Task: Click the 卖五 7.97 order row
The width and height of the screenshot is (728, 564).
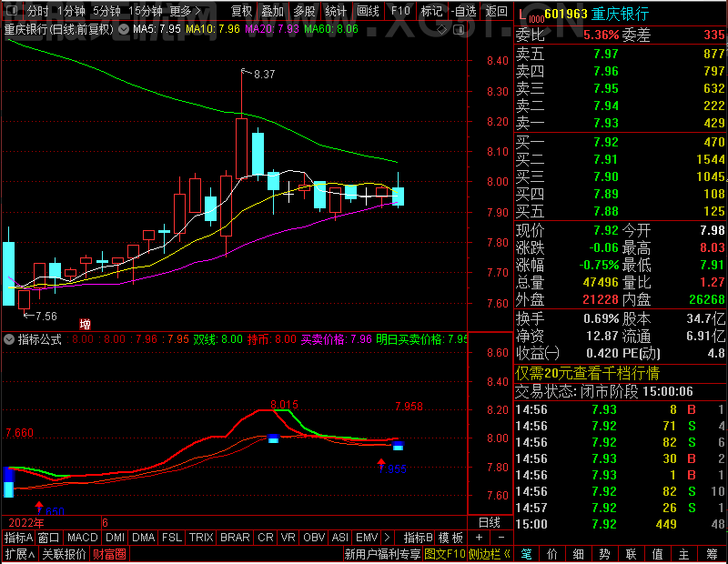Action: click(621, 54)
